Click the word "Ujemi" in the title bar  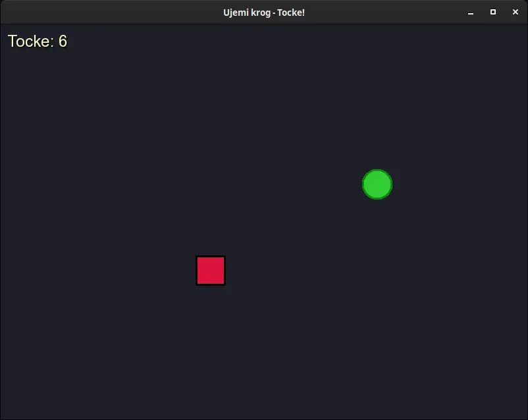click(236, 13)
